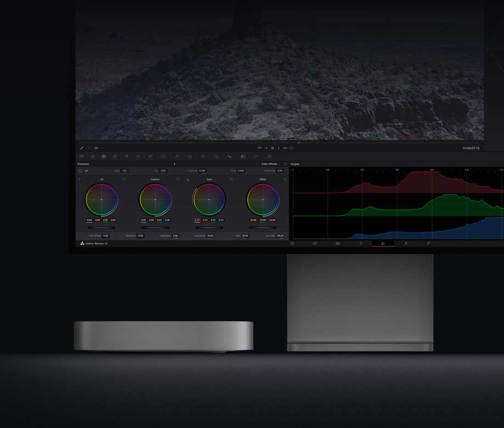Toggle loop playback
The image size is (504, 428).
tap(292, 148)
